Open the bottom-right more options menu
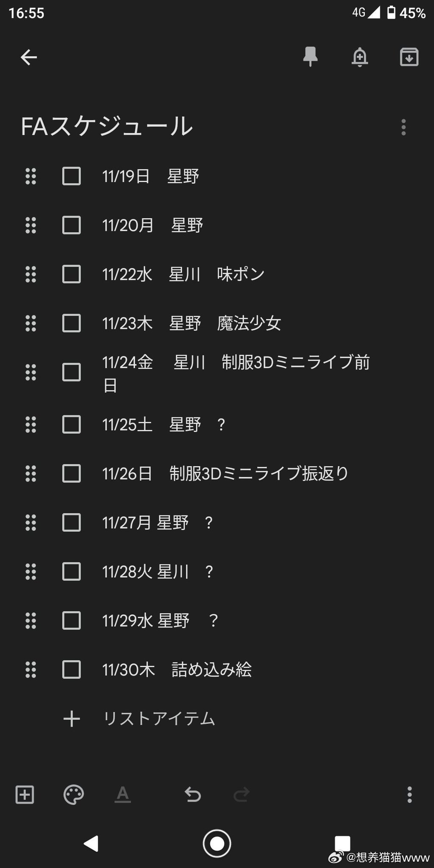This screenshot has width=434, height=868. click(x=409, y=794)
